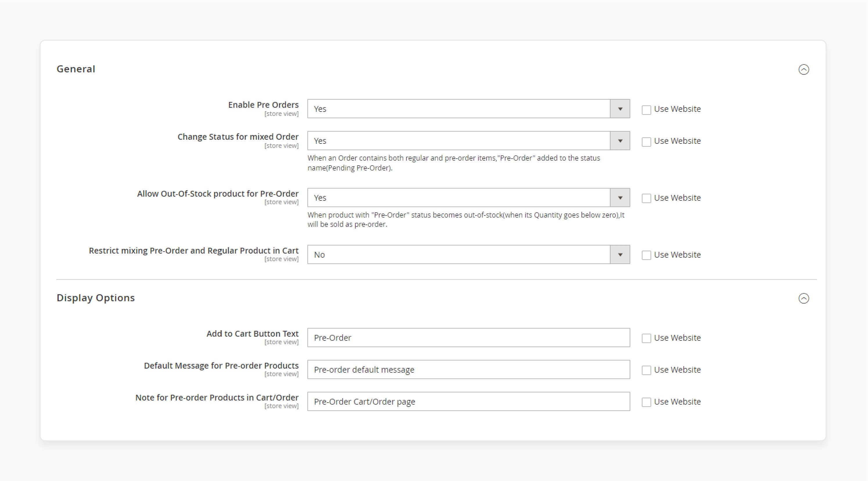Image resolution: width=868 pixels, height=481 pixels.
Task: Click Note for Pre-order Products in Cart/Order label
Action: tap(217, 398)
